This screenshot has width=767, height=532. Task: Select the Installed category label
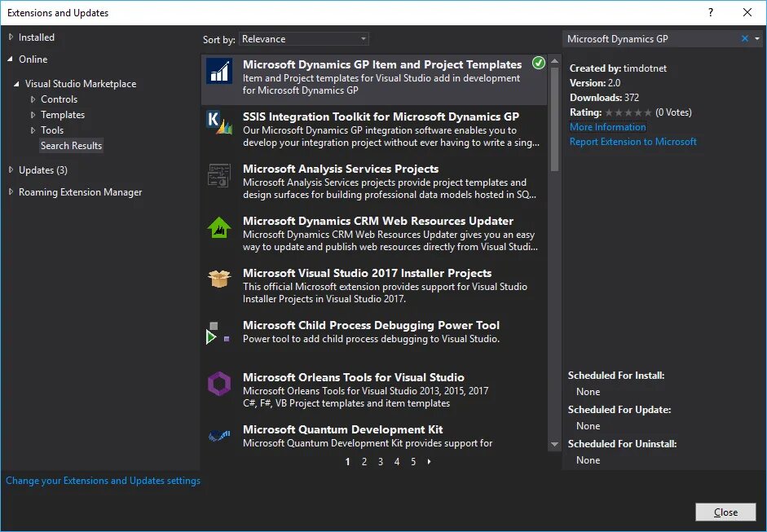[37, 37]
